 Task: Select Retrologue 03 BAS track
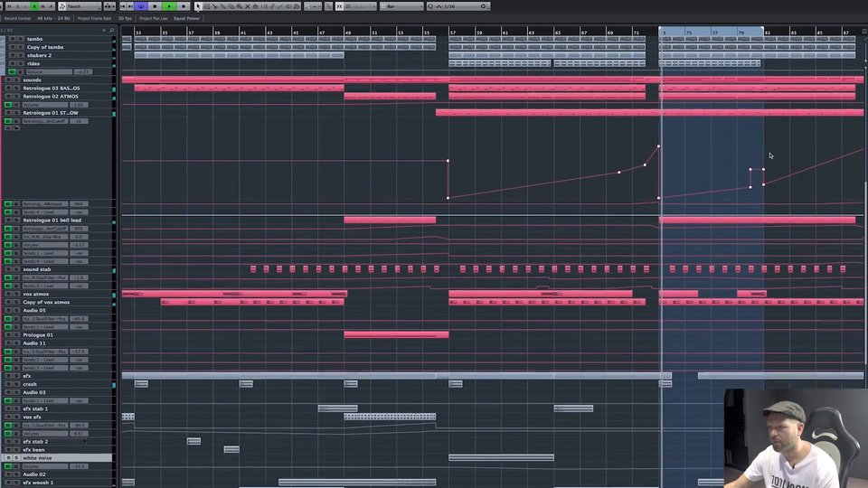51,88
